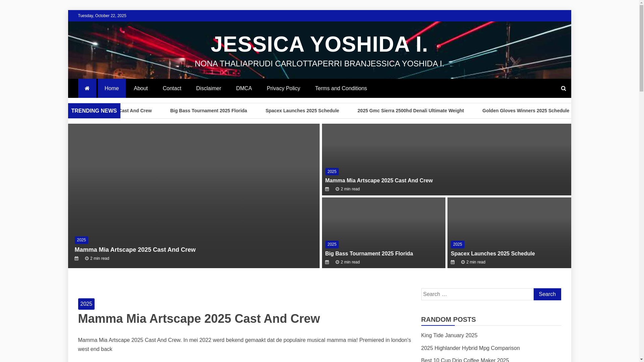This screenshot has width=644, height=362.
Task: Click 2025 tag on Big Bass Tournament card
Action: [x=332, y=244]
